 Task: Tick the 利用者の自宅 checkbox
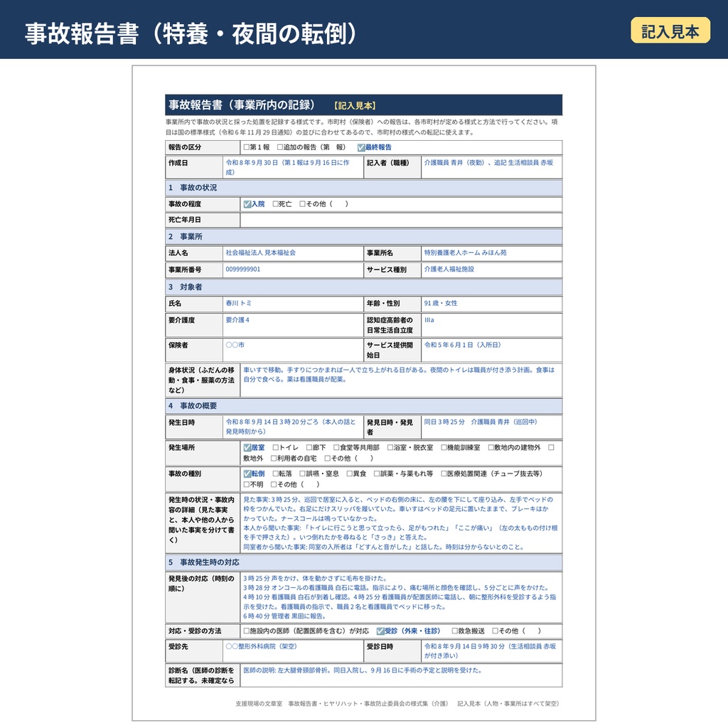click(274, 459)
